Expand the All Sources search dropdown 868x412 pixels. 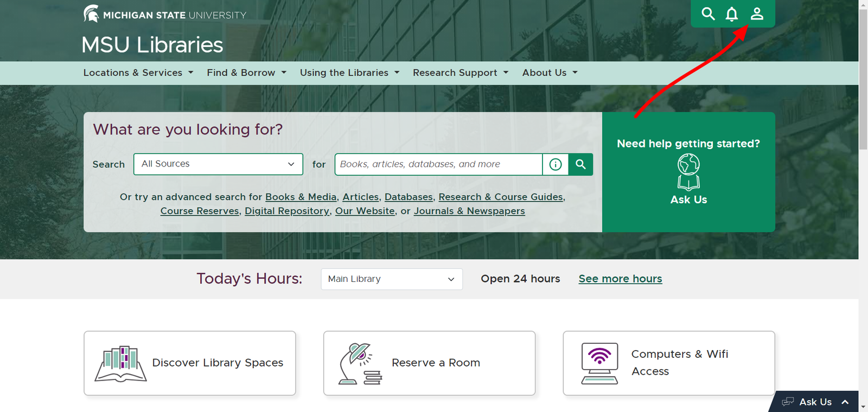(x=218, y=164)
